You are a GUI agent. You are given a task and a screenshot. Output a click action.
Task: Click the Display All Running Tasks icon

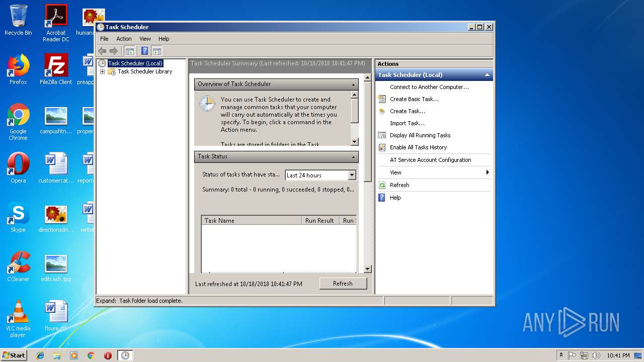coord(382,135)
